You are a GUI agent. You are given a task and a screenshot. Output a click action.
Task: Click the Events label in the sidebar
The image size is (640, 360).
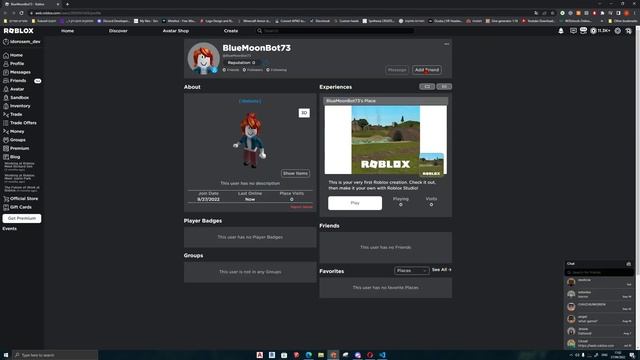(10, 229)
